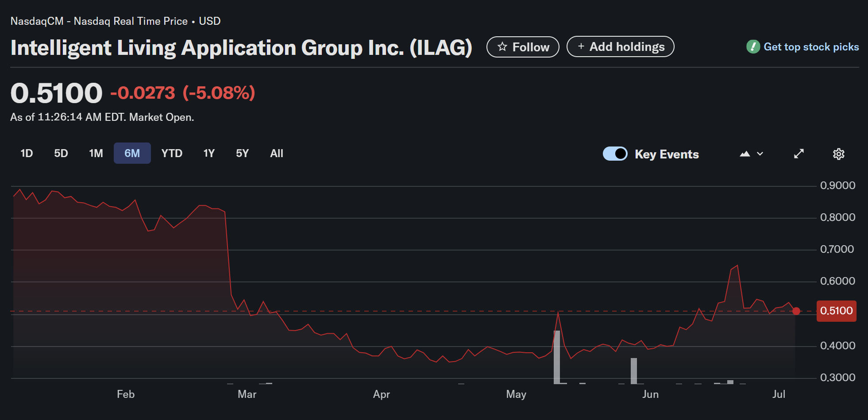
Task: Click the 0.9000 axis label
Action: (x=837, y=185)
